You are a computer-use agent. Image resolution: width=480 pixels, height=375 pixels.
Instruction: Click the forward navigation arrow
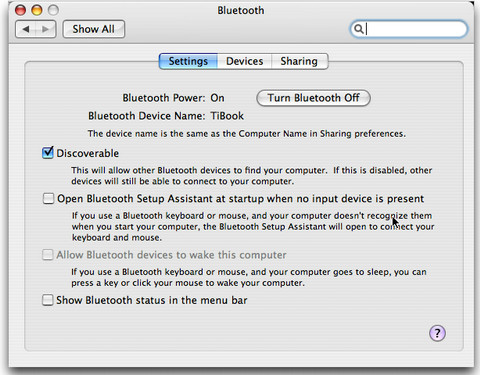click(x=46, y=29)
